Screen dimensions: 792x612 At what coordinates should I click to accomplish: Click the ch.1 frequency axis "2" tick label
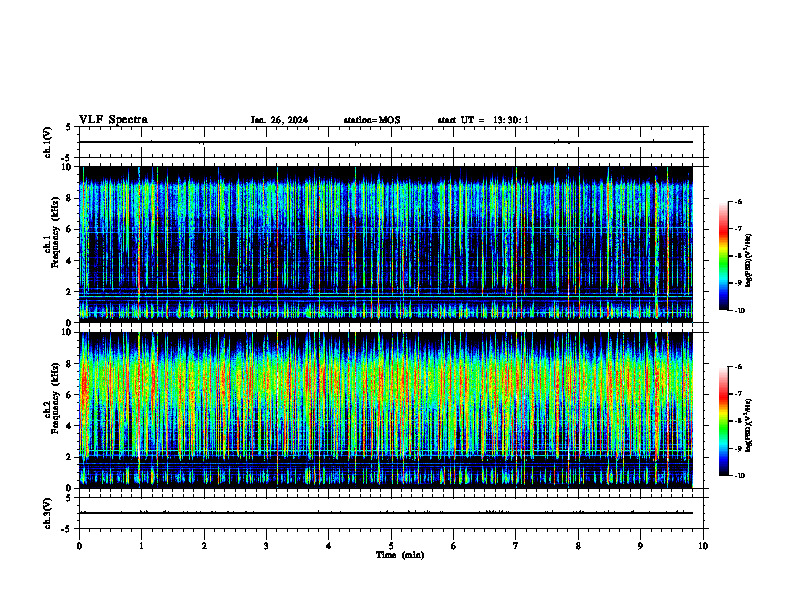pyautogui.click(x=69, y=292)
